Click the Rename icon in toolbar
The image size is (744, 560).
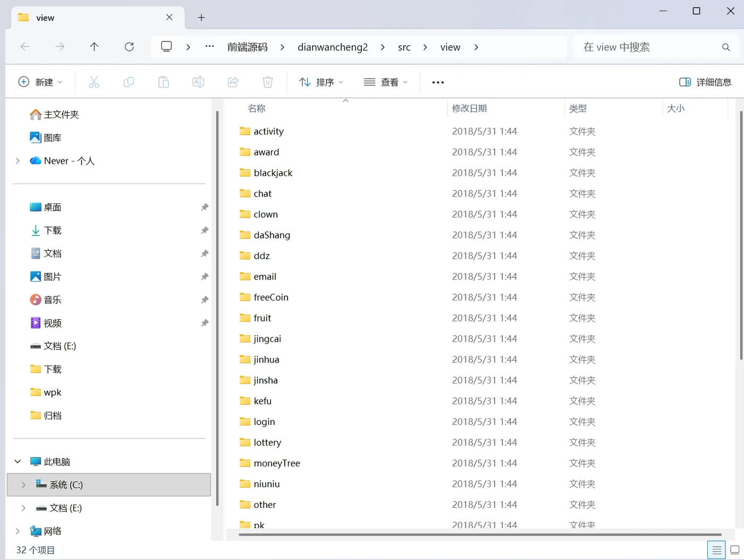pos(198,82)
